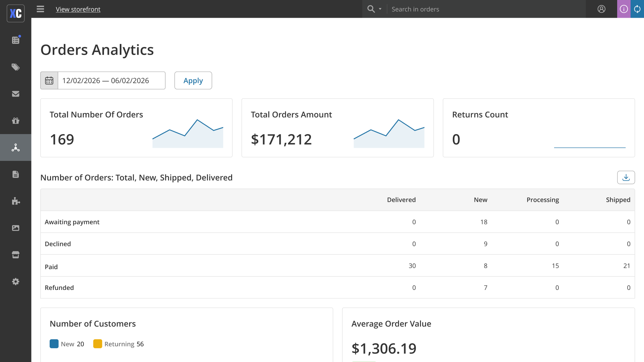Image resolution: width=644 pixels, height=362 pixels.
Task: Click the Total Number Of Orders chart
Action: [188, 133]
